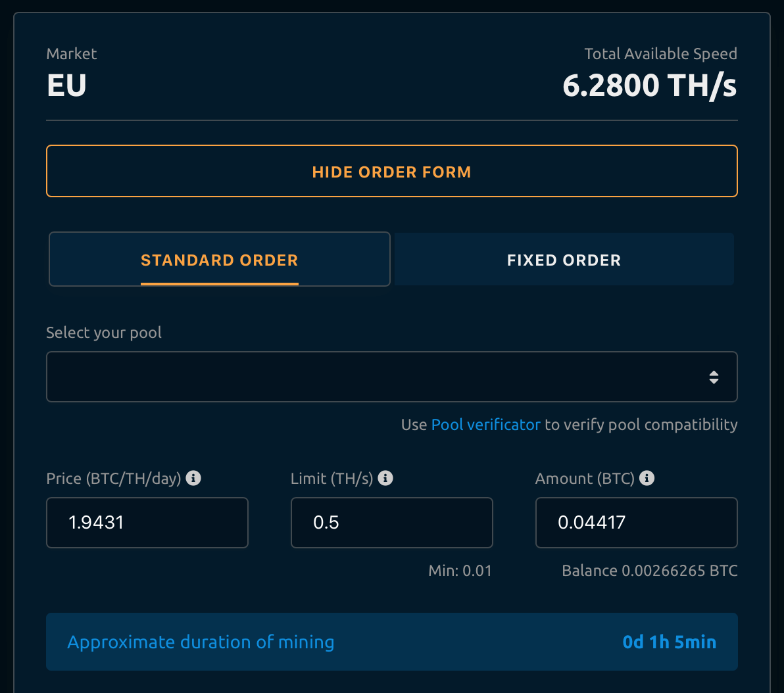This screenshot has height=693, width=784.
Task: Click into the Limit field with 0.5
Action: (x=391, y=523)
